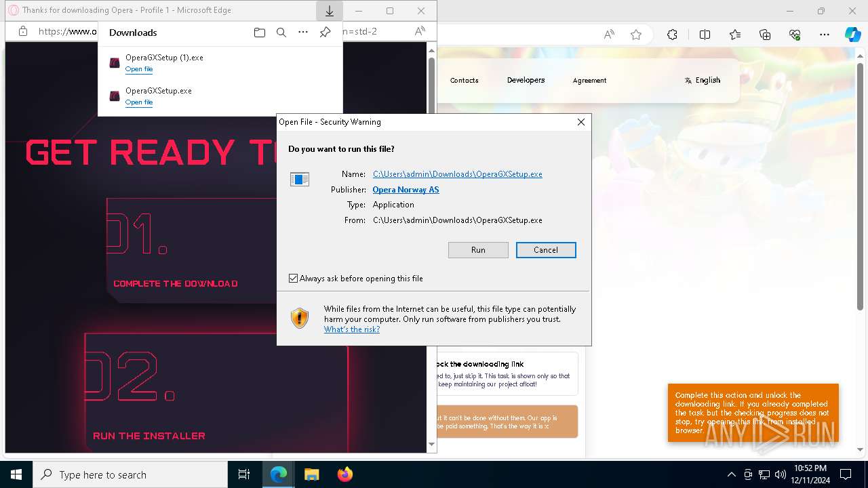Click scroll up arrow in Opera page
This screenshot has height=488, width=868.
[x=431, y=49]
